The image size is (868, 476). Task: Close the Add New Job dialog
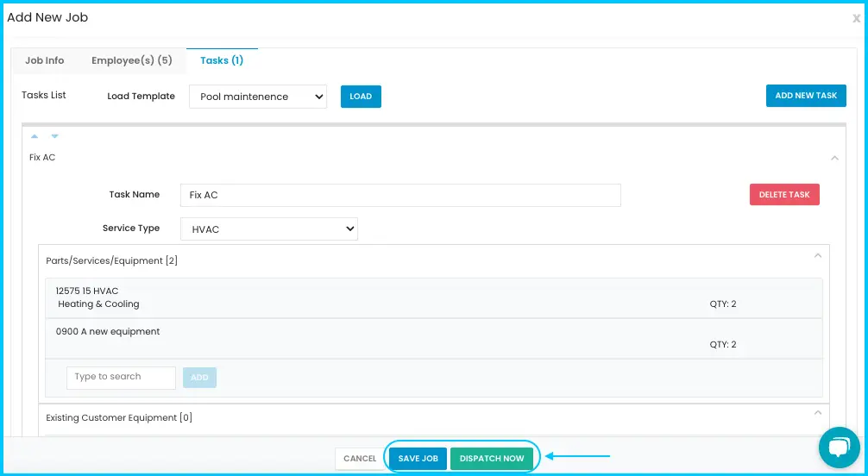[857, 19]
